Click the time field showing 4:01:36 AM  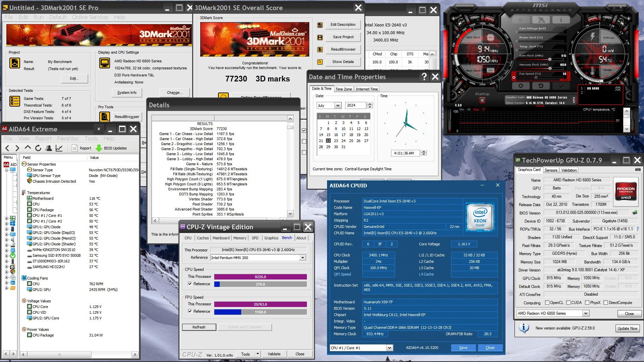(405, 153)
